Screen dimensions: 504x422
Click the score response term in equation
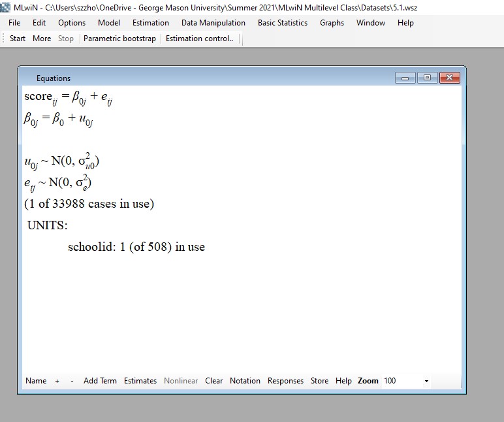point(38,97)
